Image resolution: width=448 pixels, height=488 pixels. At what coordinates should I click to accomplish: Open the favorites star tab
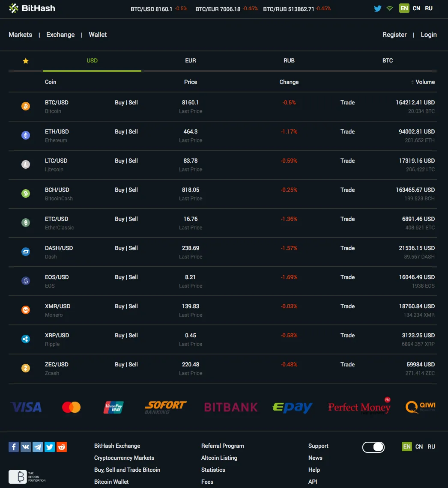pos(26,61)
